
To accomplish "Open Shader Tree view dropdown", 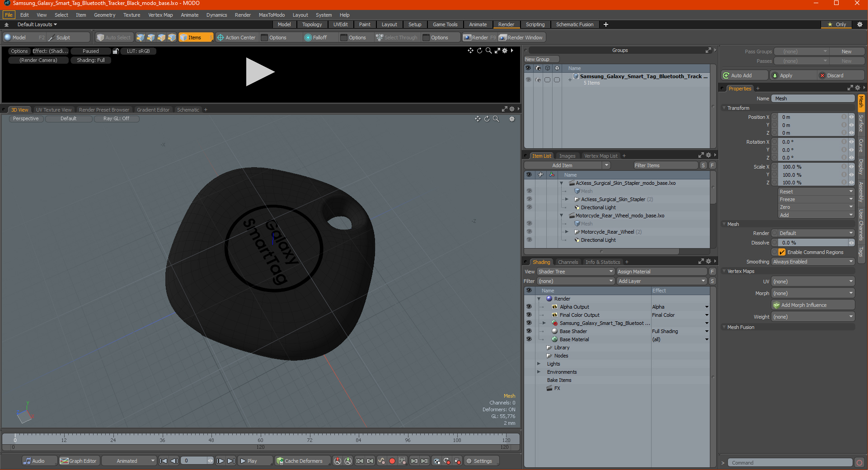I will [576, 272].
